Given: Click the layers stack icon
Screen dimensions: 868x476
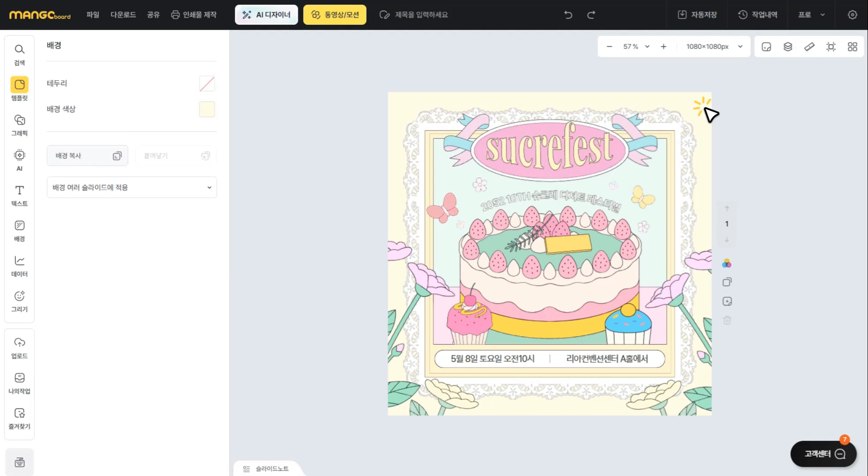Looking at the screenshot, I should pyautogui.click(x=788, y=47).
